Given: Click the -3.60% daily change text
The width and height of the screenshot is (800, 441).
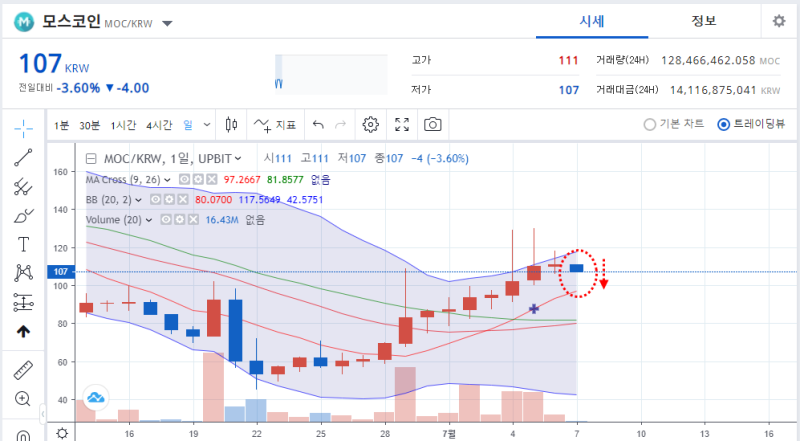Looking at the screenshot, I should coord(78,88).
